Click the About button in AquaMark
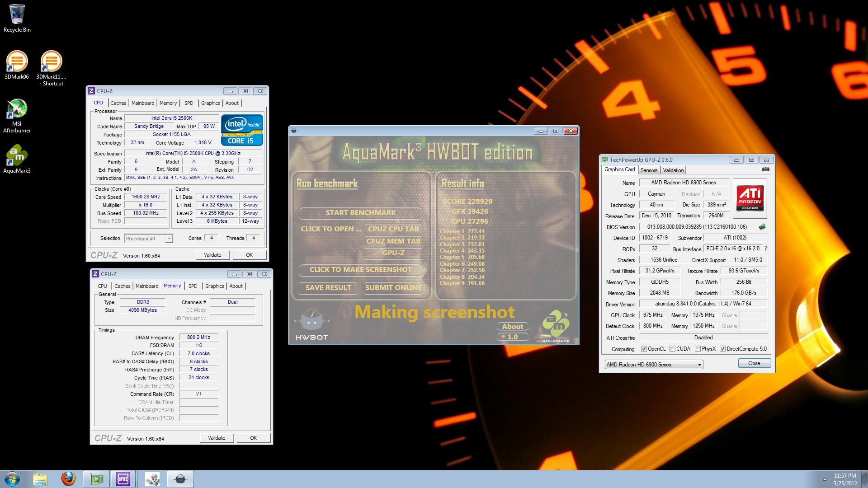The image size is (868, 488). coord(513,326)
